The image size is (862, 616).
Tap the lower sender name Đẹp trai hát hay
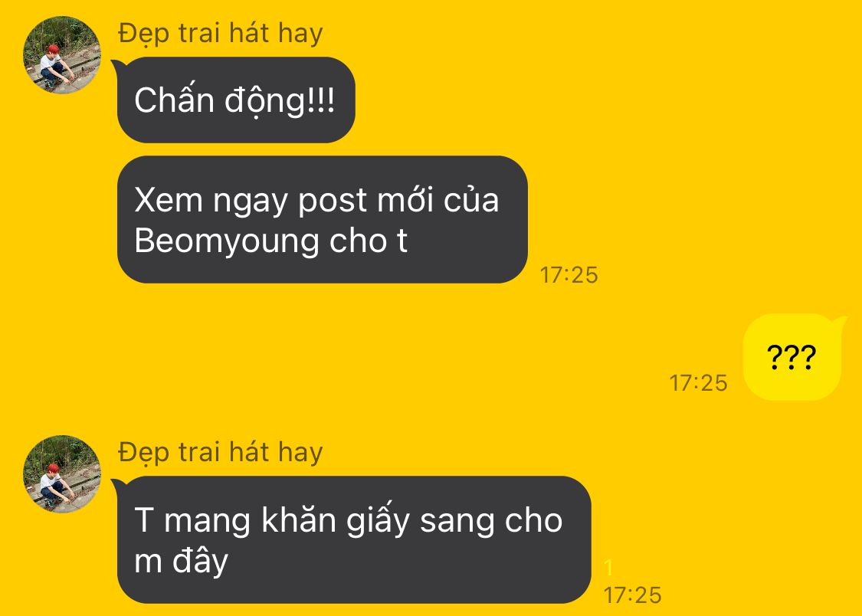click(x=221, y=454)
